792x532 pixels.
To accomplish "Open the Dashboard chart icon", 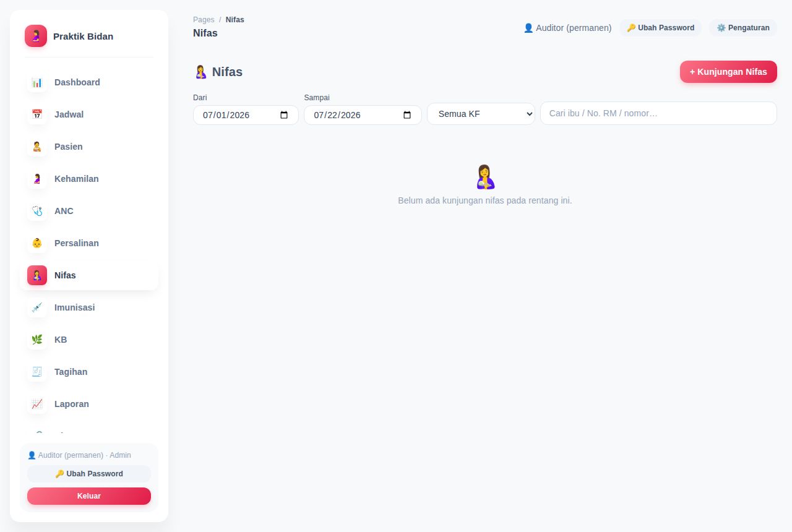I will [x=37, y=82].
